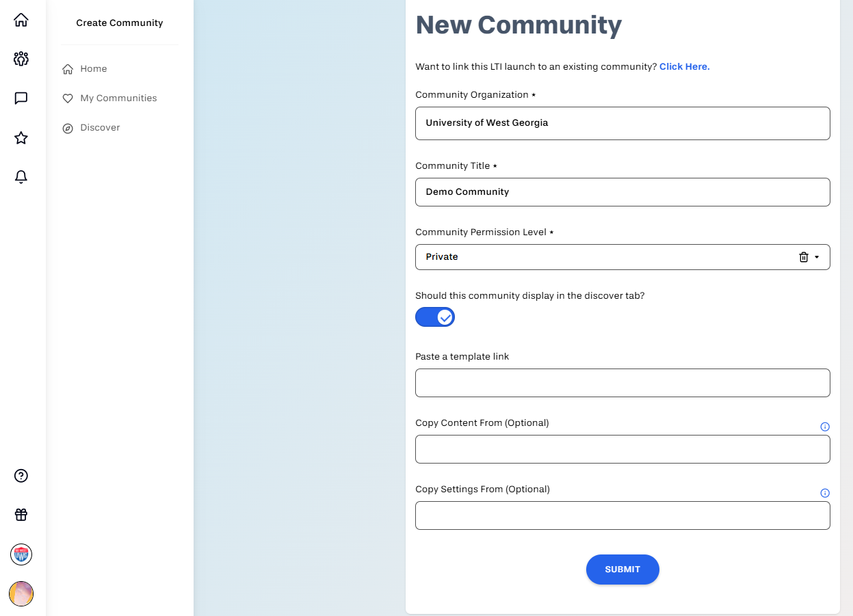Open the chat messages icon
The image size is (853, 616).
point(21,98)
